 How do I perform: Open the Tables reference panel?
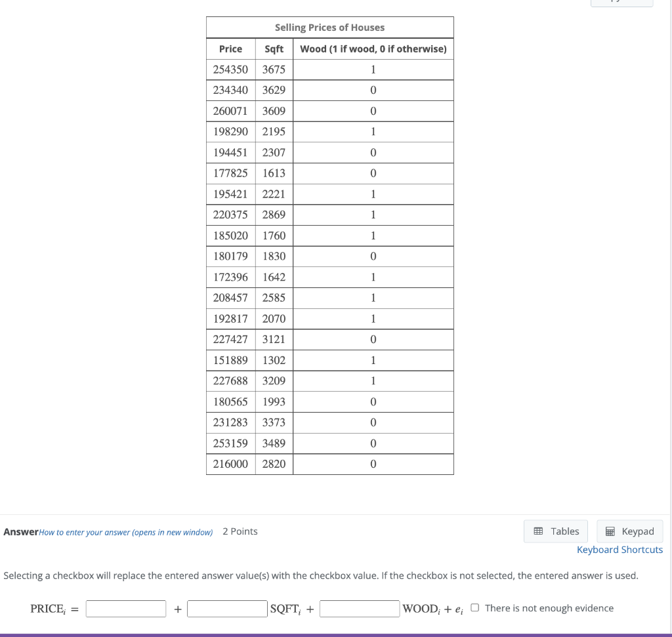[x=555, y=531]
